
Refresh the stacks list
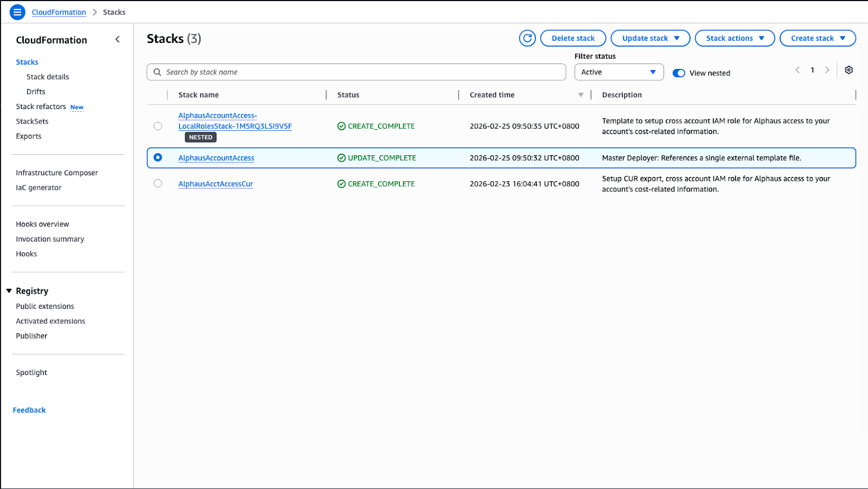527,38
